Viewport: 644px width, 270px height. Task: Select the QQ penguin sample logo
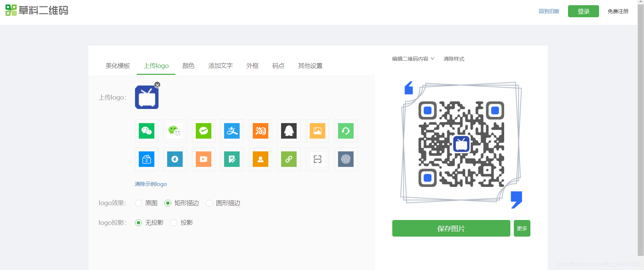tap(289, 131)
